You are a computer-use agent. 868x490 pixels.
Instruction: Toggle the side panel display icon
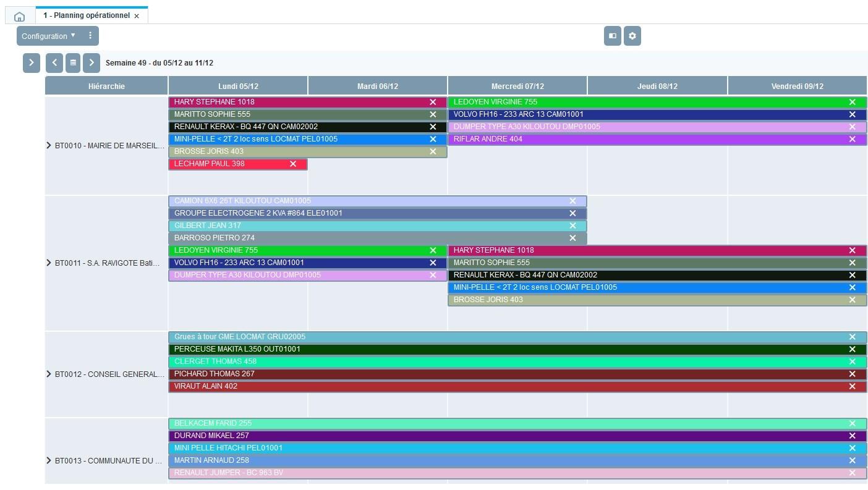click(x=613, y=36)
